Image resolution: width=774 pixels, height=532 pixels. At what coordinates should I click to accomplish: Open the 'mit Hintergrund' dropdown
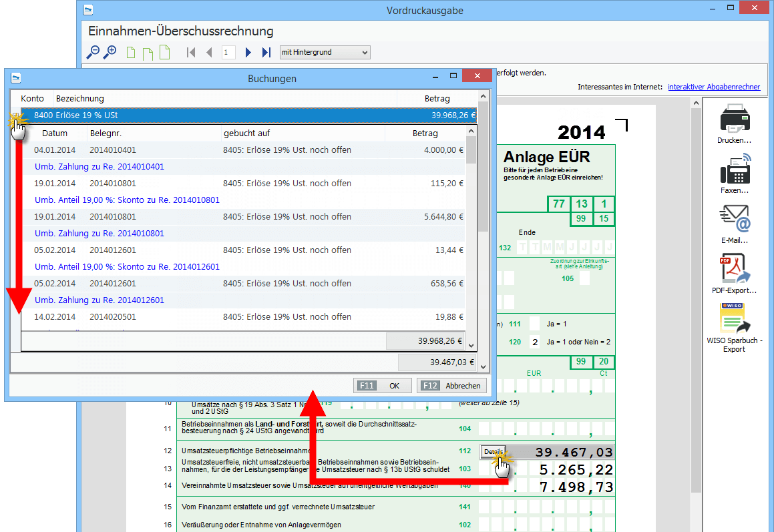tap(325, 52)
